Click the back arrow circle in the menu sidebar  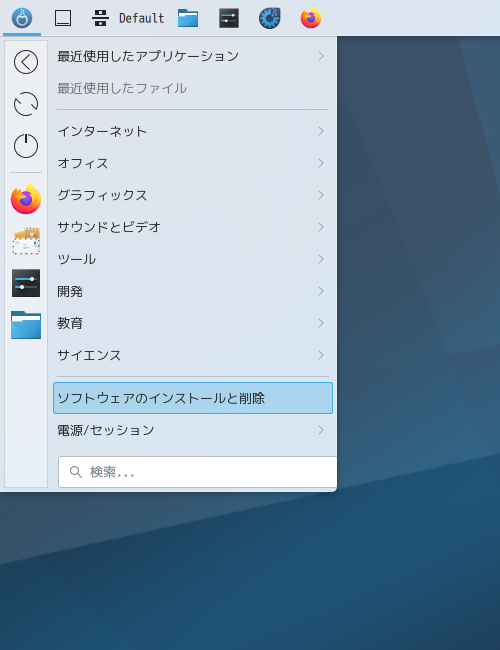pos(26,62)
